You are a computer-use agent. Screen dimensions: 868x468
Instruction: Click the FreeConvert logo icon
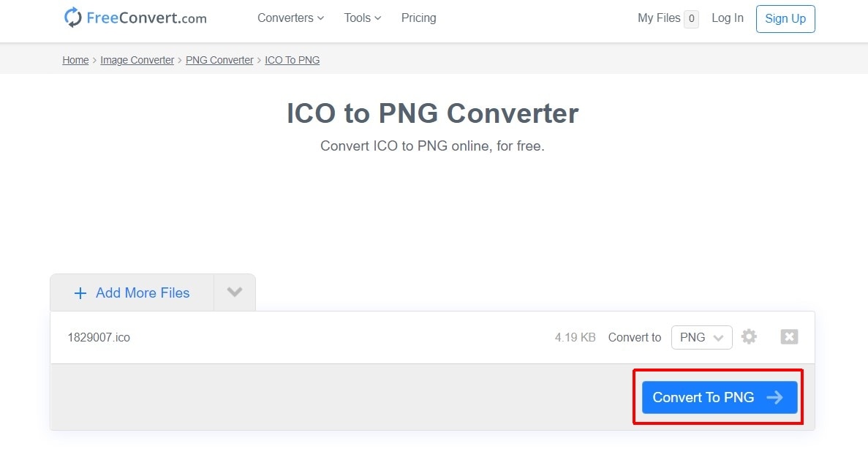[73, 18]
